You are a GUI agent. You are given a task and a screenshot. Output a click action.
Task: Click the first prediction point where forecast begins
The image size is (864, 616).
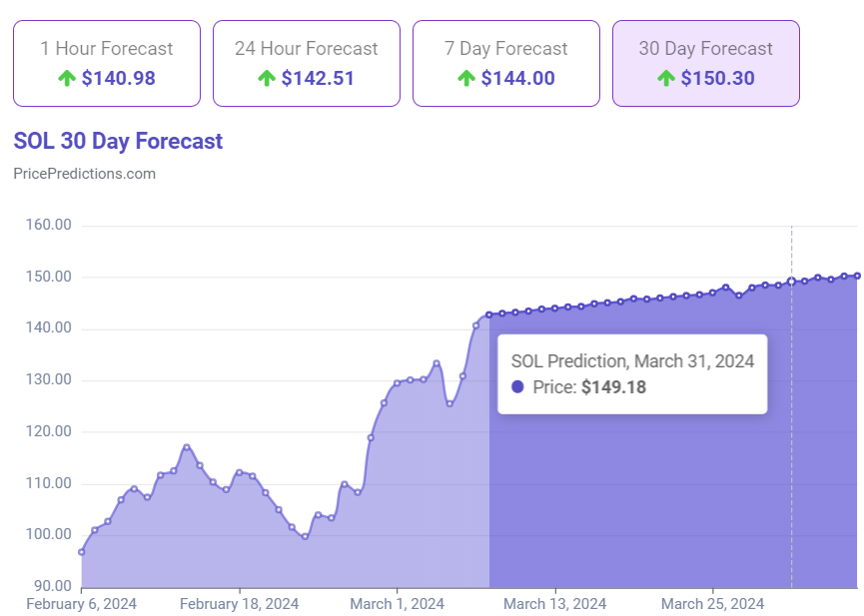(489, 314)
